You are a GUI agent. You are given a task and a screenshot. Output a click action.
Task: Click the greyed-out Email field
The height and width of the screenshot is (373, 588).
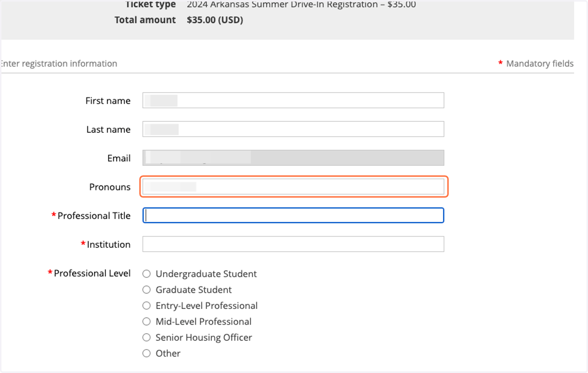tap(293, 158)
